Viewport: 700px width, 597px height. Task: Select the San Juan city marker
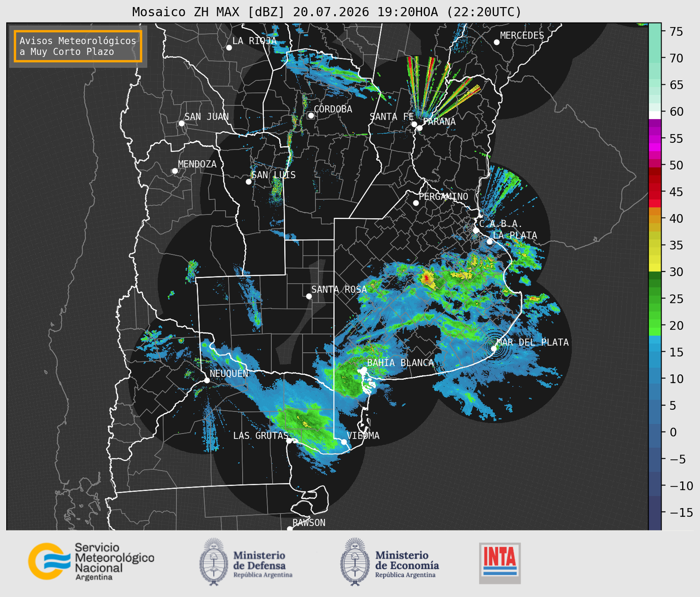coord(181,123)
